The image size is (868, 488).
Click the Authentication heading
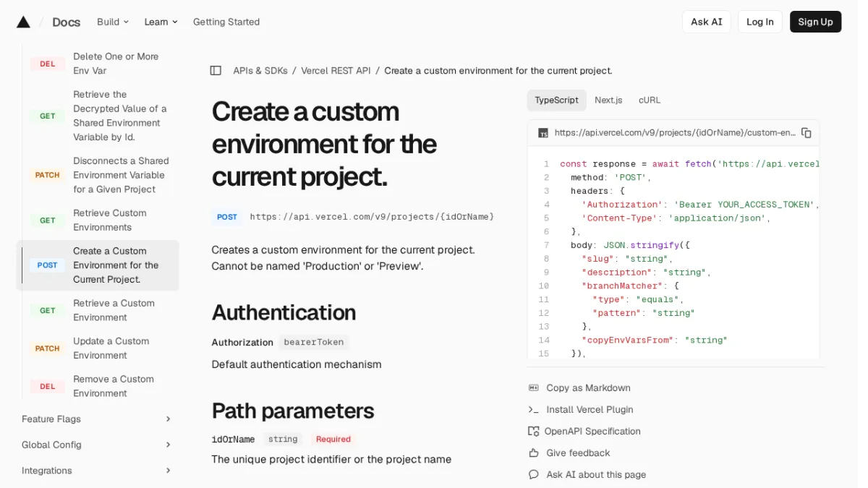tap(284, 313)
